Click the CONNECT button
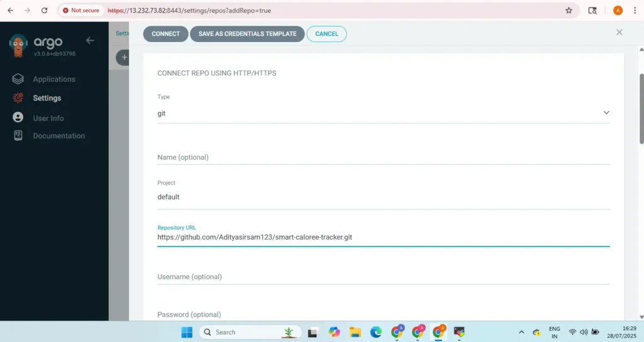This screenshot has width=644, height=342. point(165,34)
